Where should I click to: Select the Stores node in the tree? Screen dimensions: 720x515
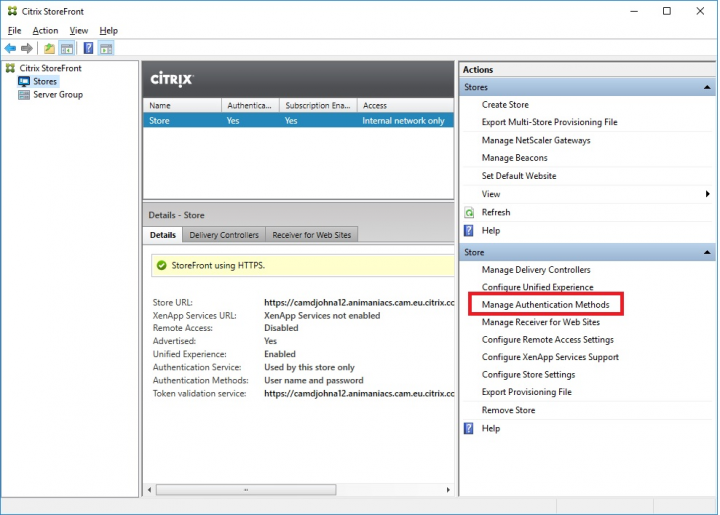pyautogui.click(x=45, y=82)
